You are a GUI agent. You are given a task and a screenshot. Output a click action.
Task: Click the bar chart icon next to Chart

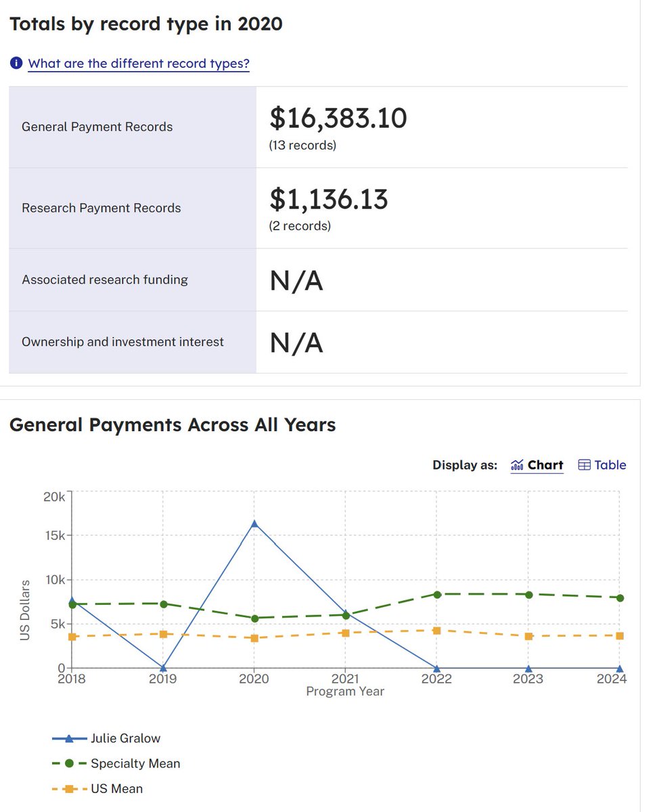click(518, 465)
